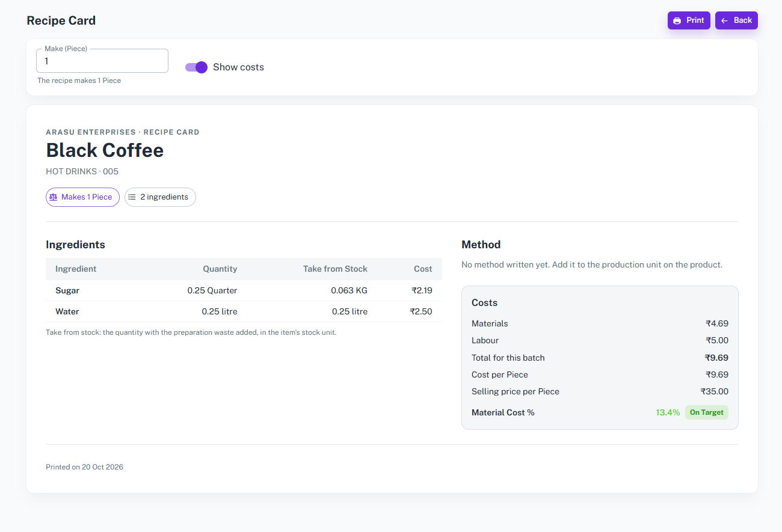Click the Cost per Piece label
The height and width of the screenshot is (532, 782).
500,375
